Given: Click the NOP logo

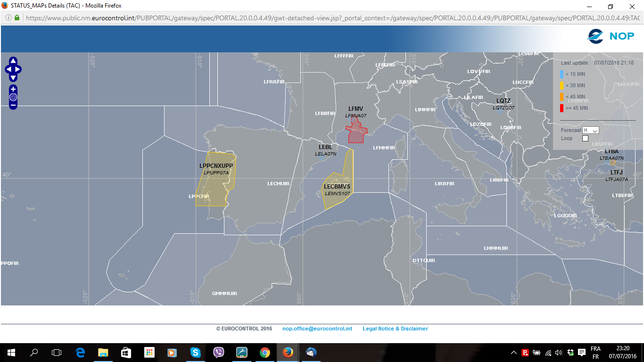Looking at the screenshot, I should click(611, 36).
